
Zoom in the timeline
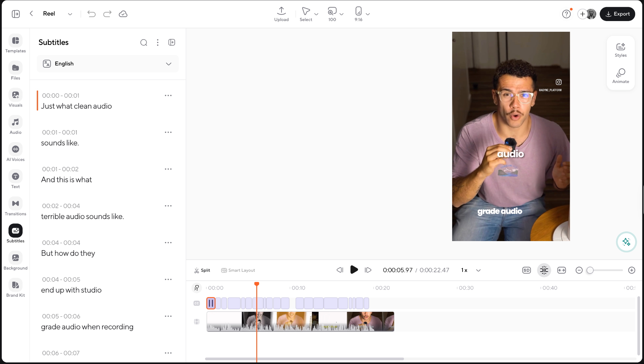point(631,270)
